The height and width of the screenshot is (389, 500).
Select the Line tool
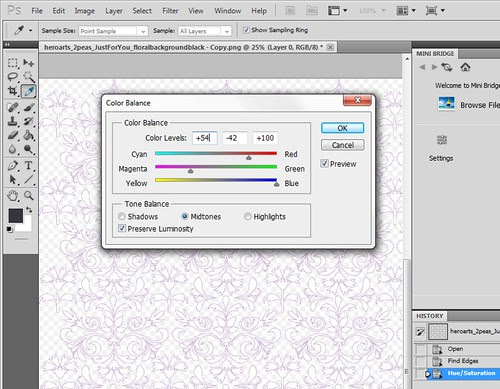click(x=29, y=179)
